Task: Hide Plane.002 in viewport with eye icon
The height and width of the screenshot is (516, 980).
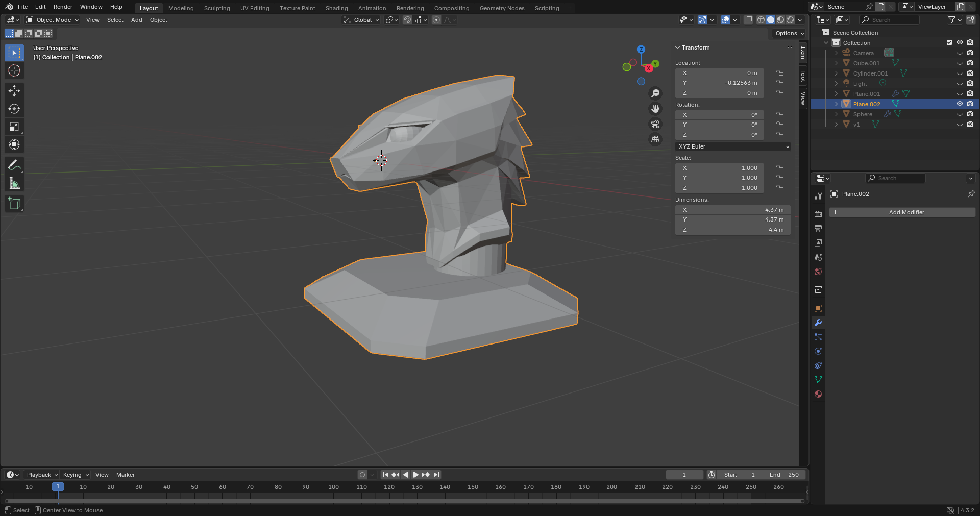Action: [960, 104]
